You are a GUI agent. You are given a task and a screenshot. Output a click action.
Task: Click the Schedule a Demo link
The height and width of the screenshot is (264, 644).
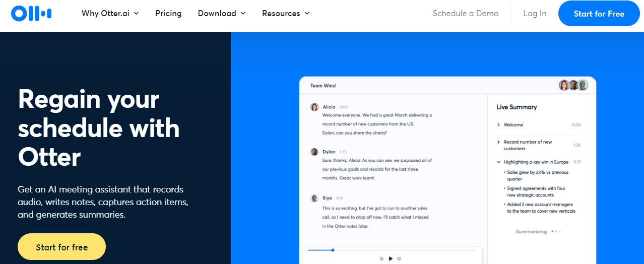point(466,14)
